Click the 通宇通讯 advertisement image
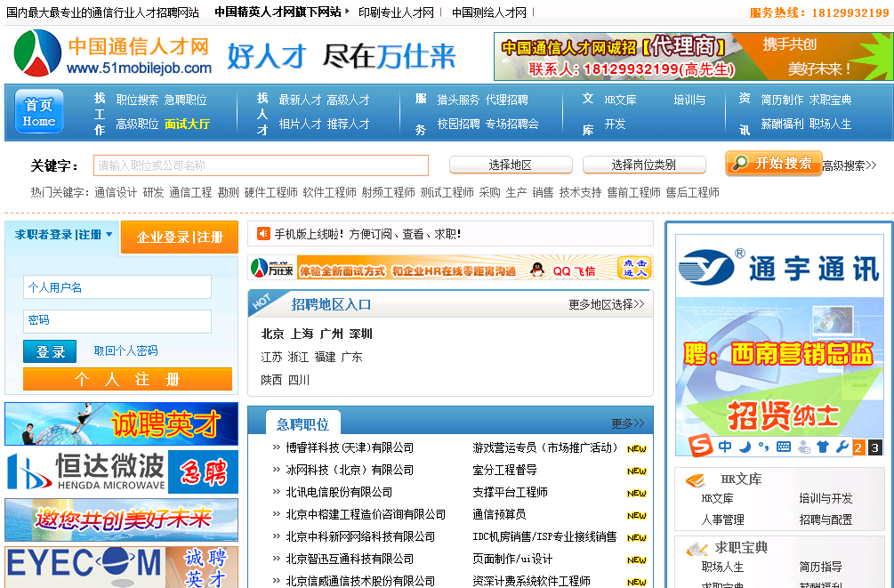This screenshot has width=894, height=588. [x=779, y=345]
